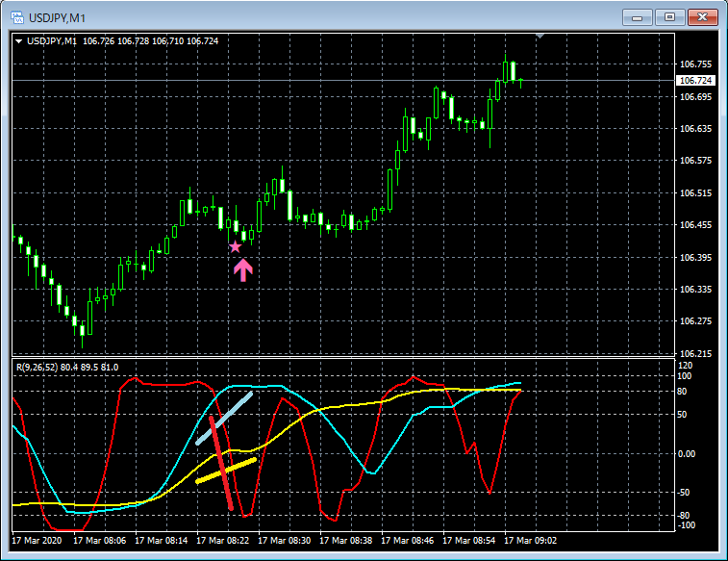The height and width of the screenshot is (561, 728).
Task: Click the indicator scale value -100
Action: (x=687, y=525)
